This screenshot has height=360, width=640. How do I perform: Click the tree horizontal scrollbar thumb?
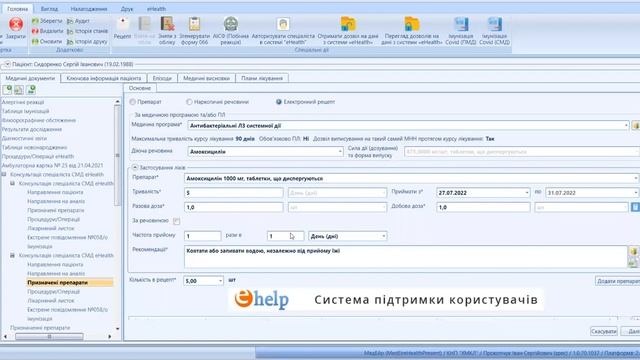49,337
